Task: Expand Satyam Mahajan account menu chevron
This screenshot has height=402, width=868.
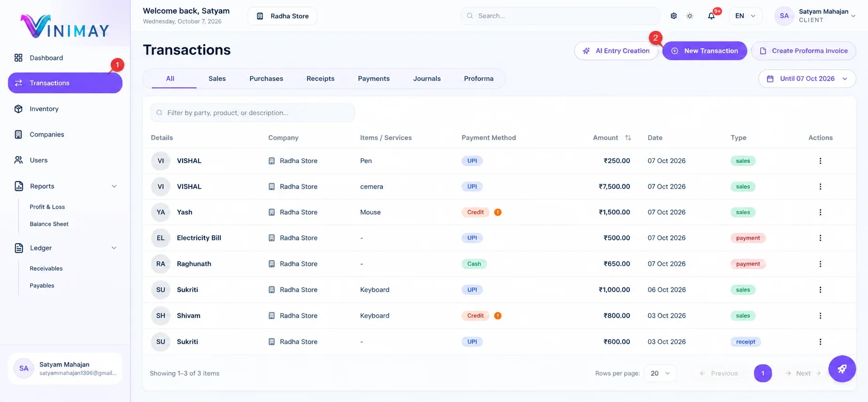Action: 853,16
